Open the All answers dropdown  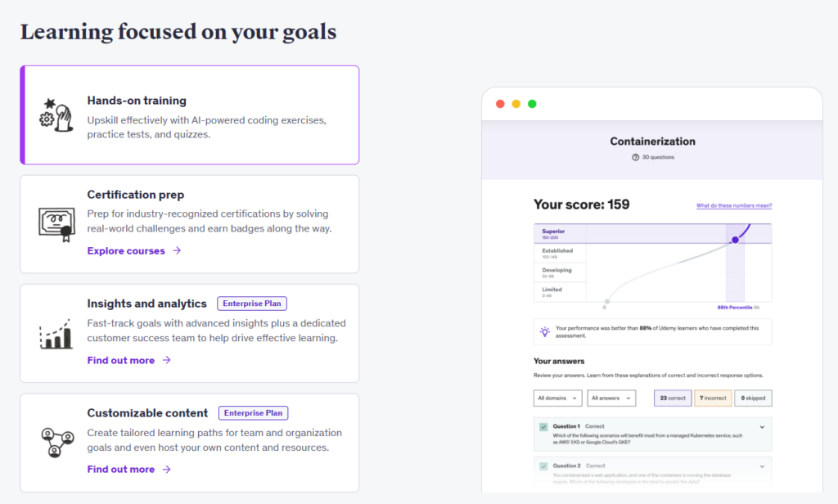pyautogui.click(x=611, y=398)
